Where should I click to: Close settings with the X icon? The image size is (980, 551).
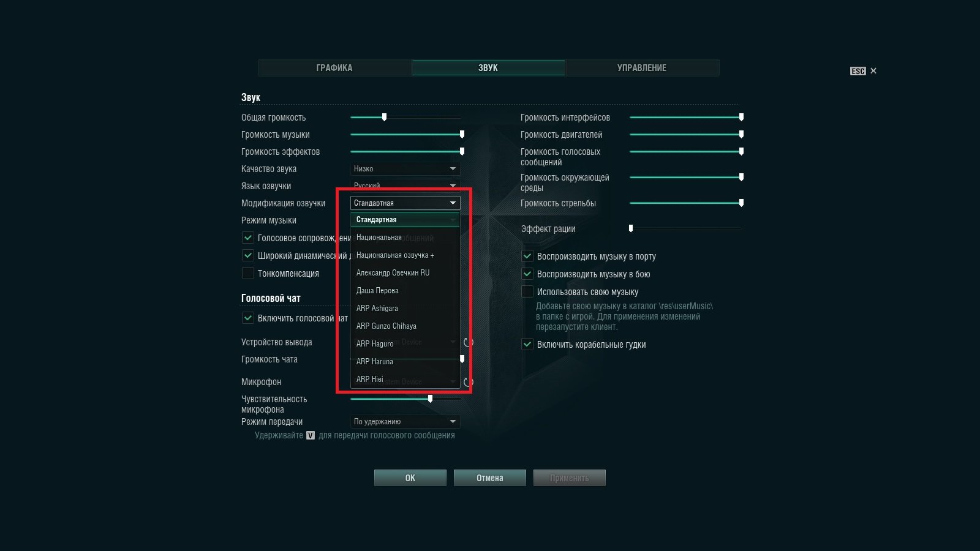(873, 71)
